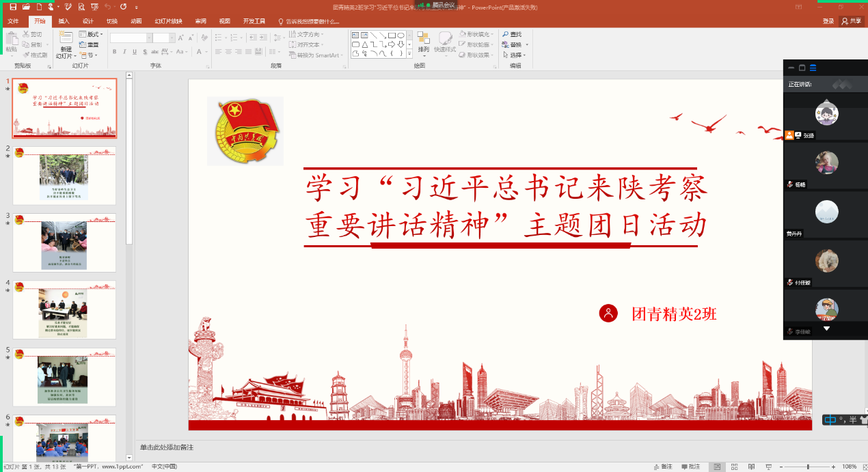The height and width of the screenshot is (472, 868).
Task: Select slide 2 thumbnail in slide panel
Action: (x=64, y=176)
